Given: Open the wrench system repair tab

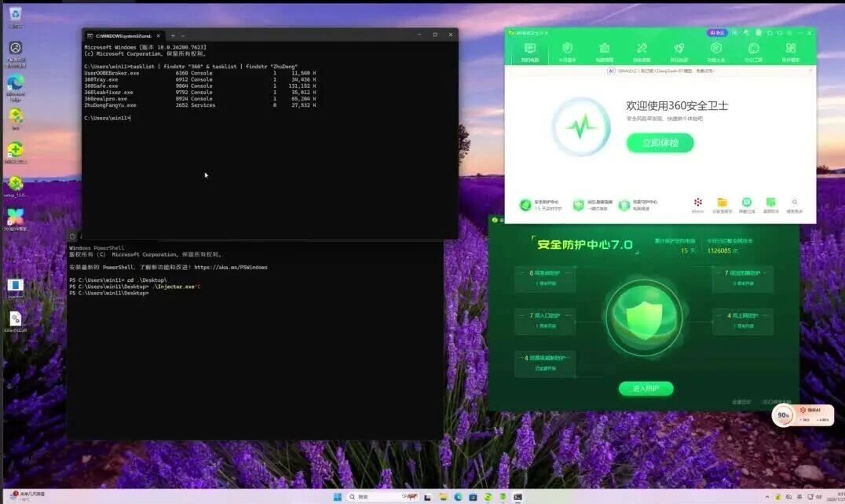Looking at the screenshot, I should point(642,53).
